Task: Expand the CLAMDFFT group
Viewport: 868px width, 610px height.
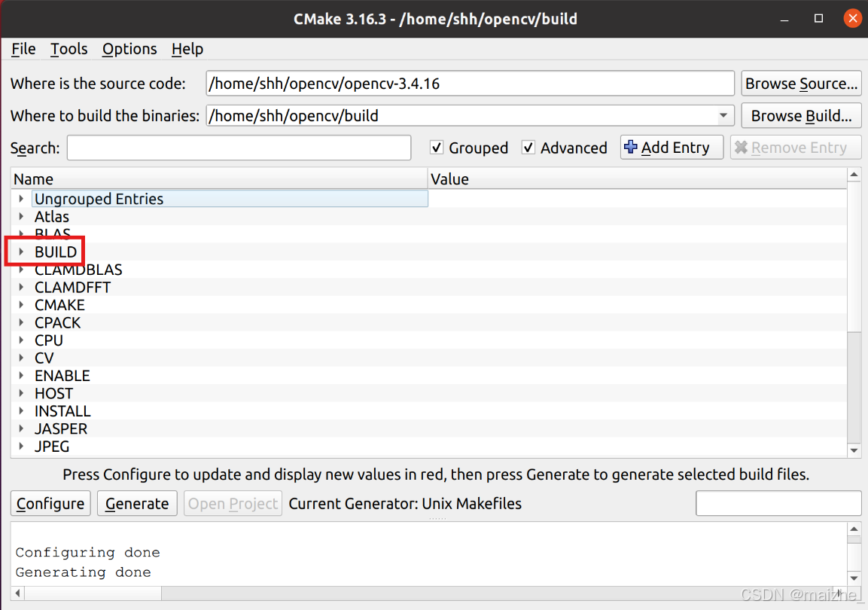Action: coord(21,287)
